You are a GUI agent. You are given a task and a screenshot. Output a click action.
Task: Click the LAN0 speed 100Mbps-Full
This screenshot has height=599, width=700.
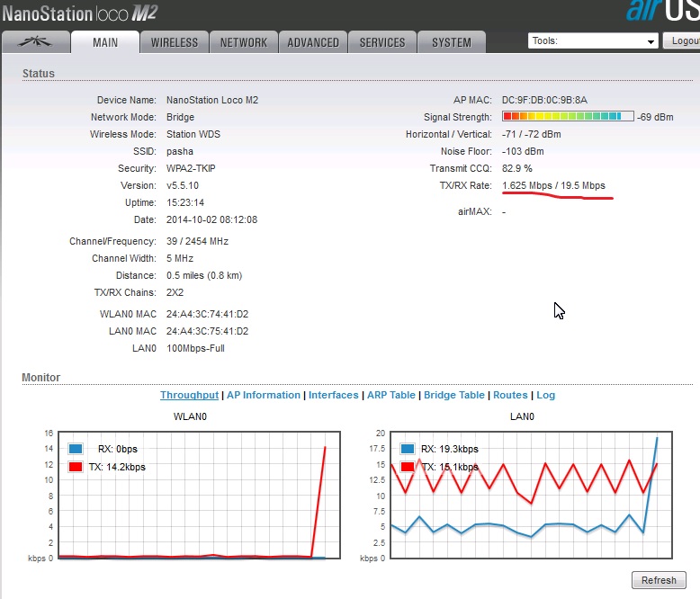click(195, 348)
